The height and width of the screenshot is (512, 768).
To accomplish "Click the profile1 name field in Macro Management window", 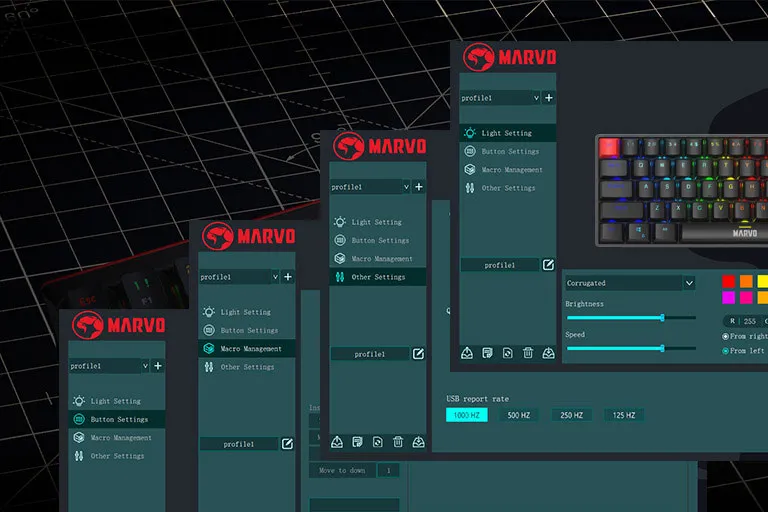I will [239, 444].
